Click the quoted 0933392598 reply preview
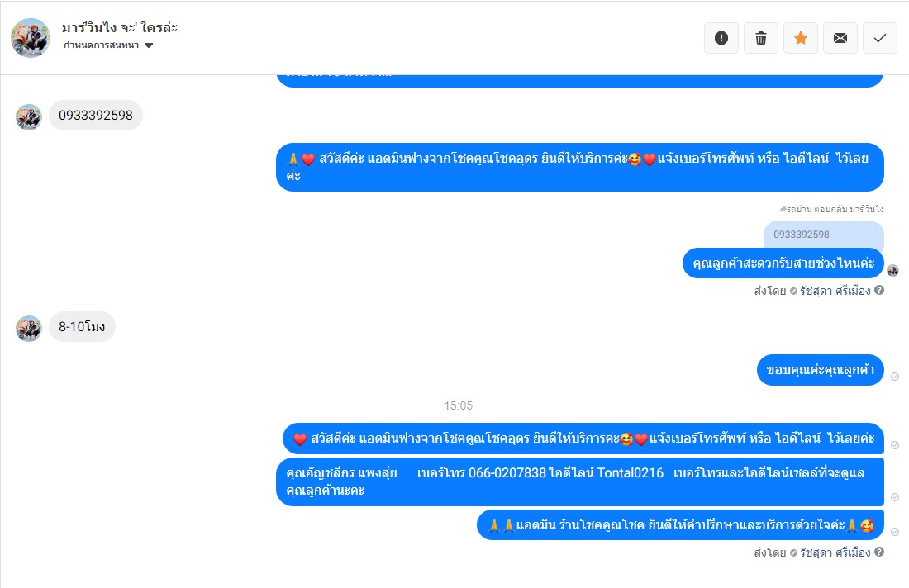This screenshot has height=588, width=909. click(x=824, y=235)
